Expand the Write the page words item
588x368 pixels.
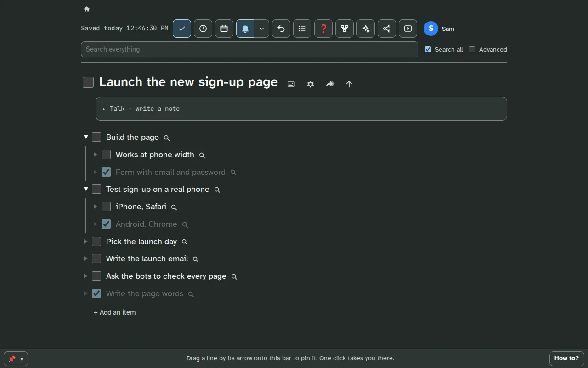coord(86,293)
